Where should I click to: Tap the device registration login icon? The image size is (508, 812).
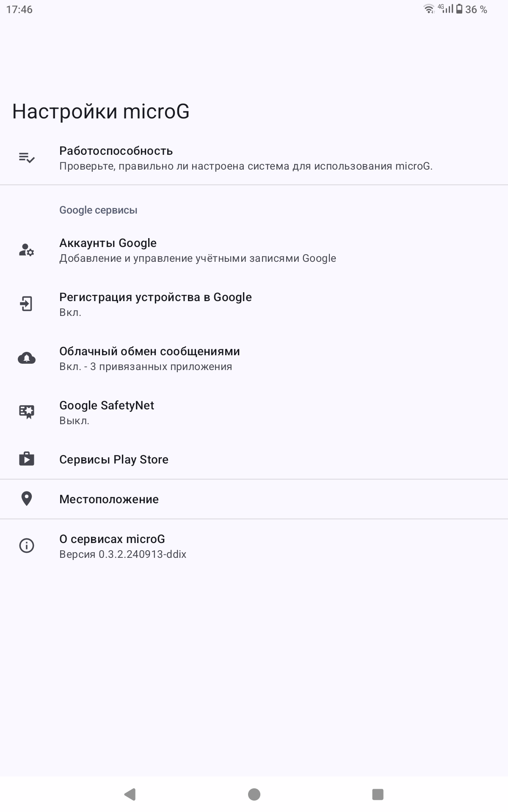point(26,304)
